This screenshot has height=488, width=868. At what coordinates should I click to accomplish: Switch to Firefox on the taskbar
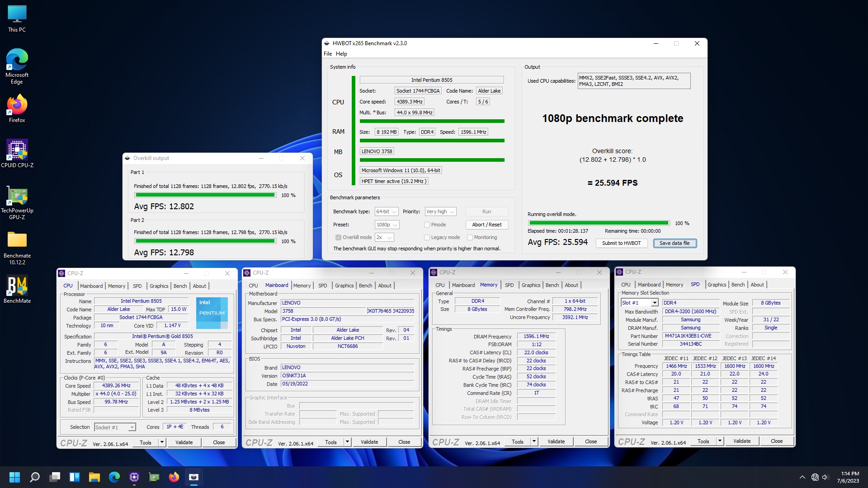point(174,477)
